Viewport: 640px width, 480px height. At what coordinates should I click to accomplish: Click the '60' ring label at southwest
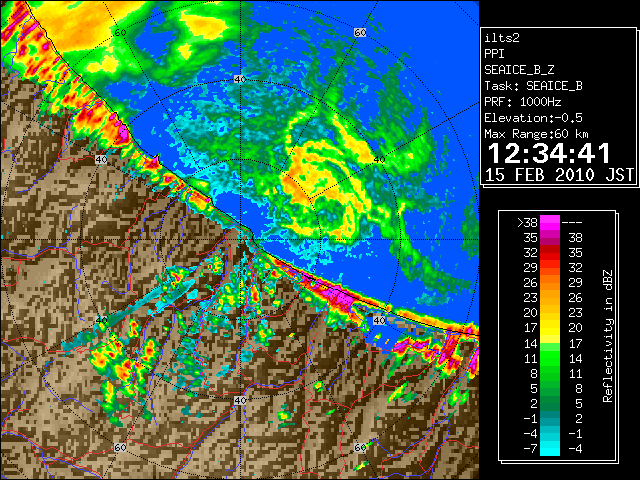pyautogui.click(x=120, y=447)
